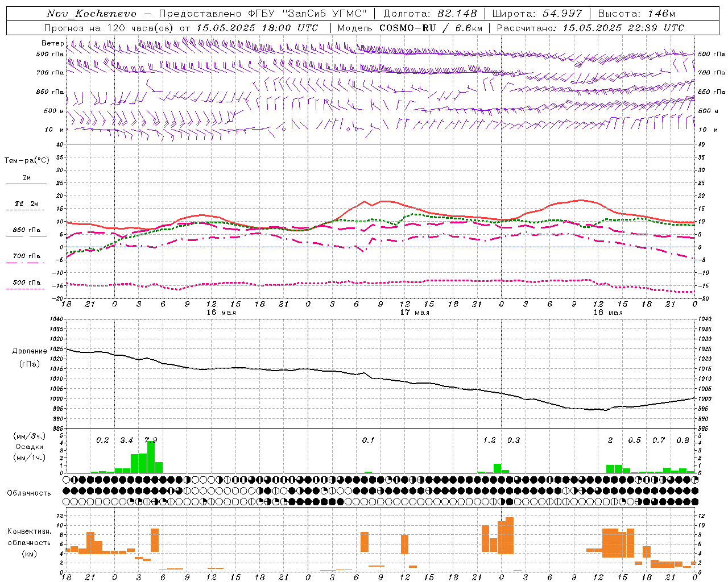Click the latitude value Широта: 54.997
The width and height of the screenshot is (728, 582).
pos(537,14)
